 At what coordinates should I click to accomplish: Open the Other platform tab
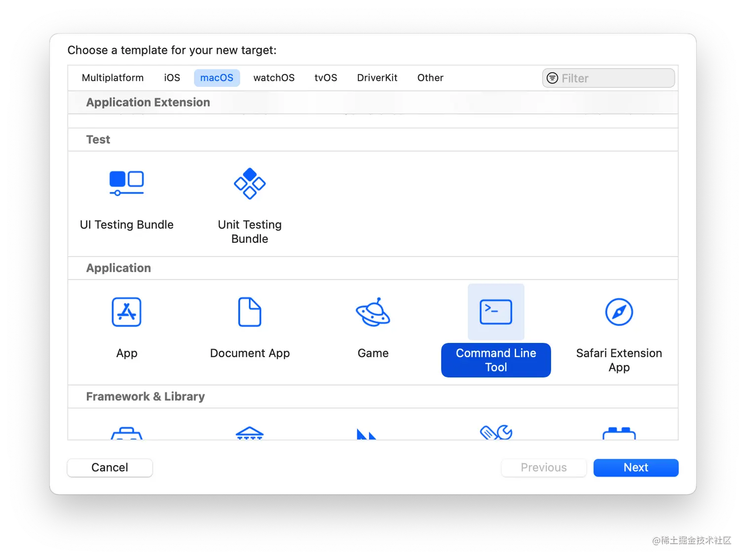click(430, 78)
